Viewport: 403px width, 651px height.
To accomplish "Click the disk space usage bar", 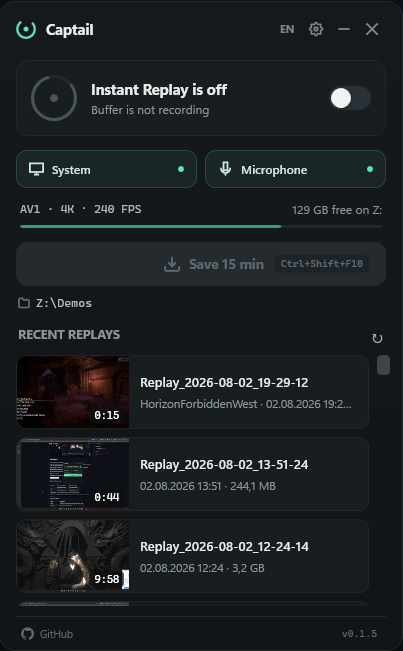I will [201, 226].
